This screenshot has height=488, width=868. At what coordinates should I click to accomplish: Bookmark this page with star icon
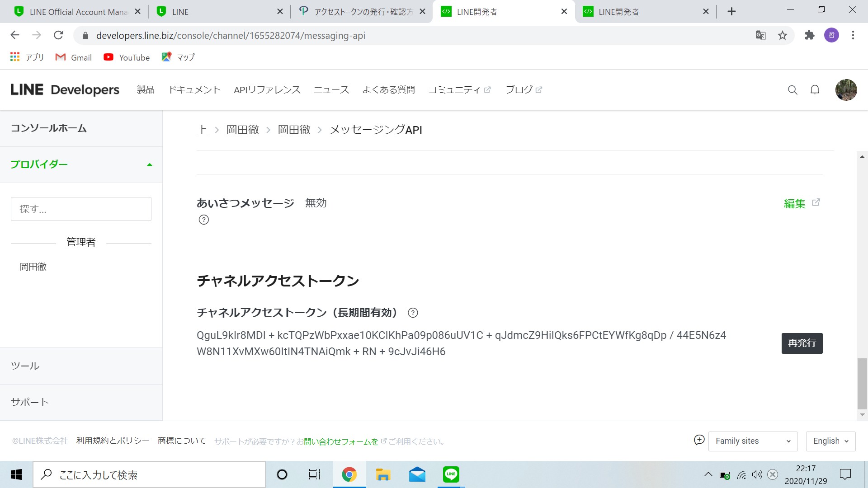click(x=783, y=35)
